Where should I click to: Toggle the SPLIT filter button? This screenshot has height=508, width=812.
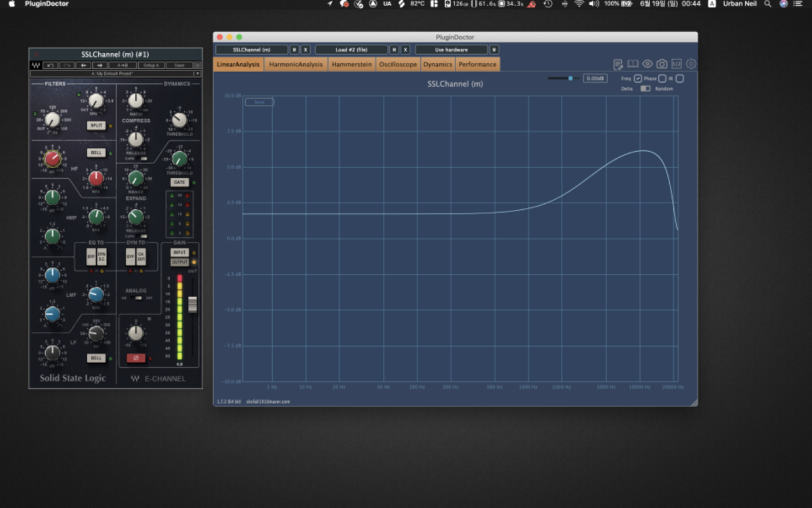[96, 125]
